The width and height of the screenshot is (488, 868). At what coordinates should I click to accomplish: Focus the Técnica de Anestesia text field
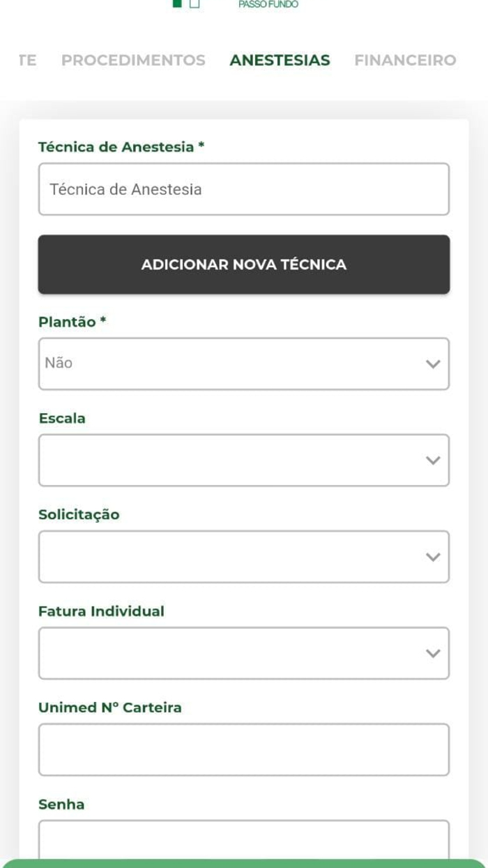(x=243, y=189)
